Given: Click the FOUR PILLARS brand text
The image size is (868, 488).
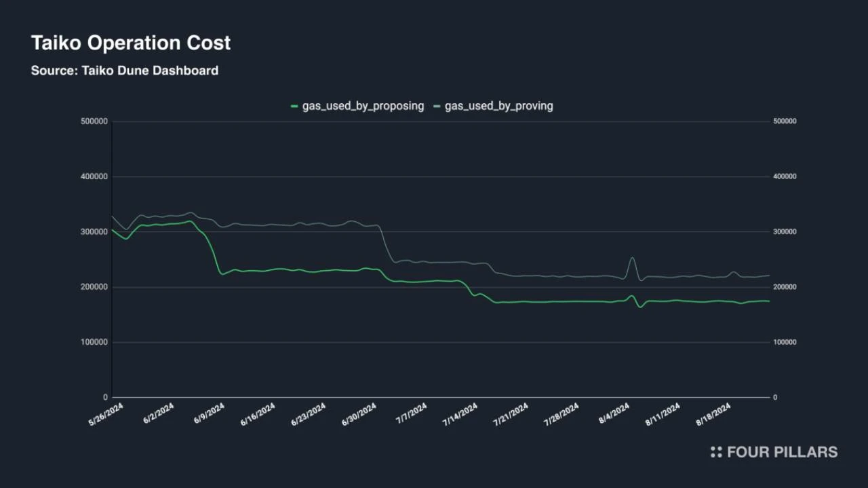Looking at the screenshot, I should click(x=782, y=452).
